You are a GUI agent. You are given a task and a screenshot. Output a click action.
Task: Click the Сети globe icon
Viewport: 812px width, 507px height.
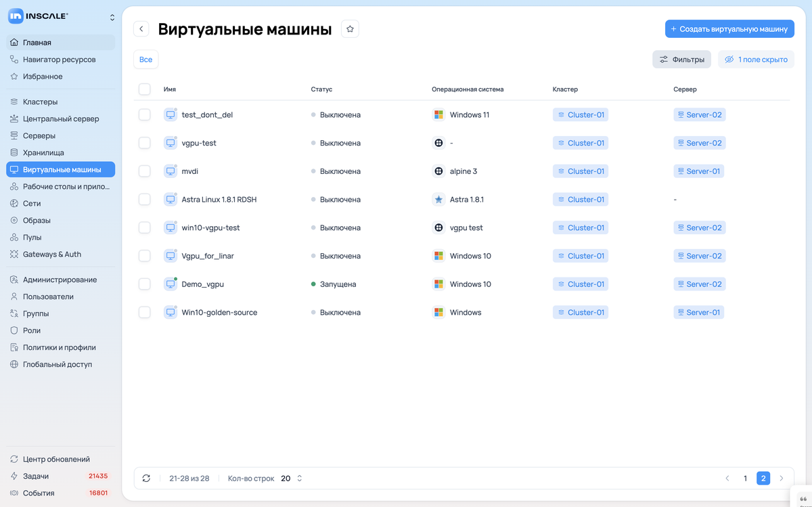pyautogui.click(x=14, y=204)
